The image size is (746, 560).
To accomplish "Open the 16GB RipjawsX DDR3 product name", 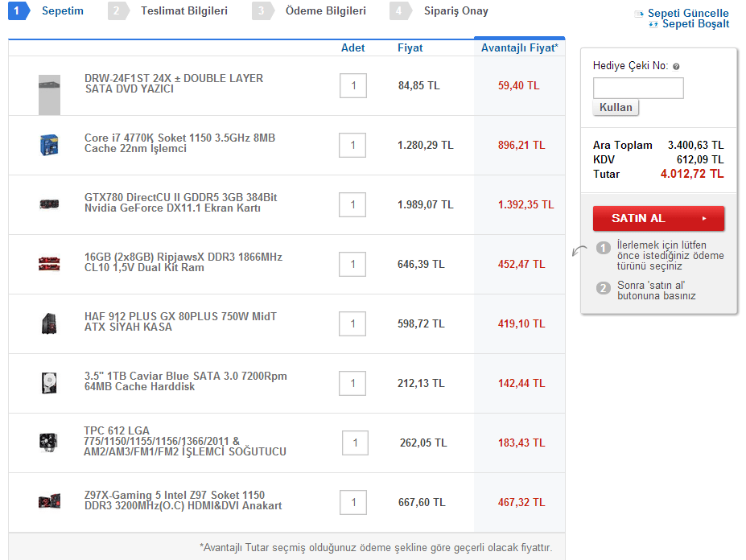I will pos(183,261).
